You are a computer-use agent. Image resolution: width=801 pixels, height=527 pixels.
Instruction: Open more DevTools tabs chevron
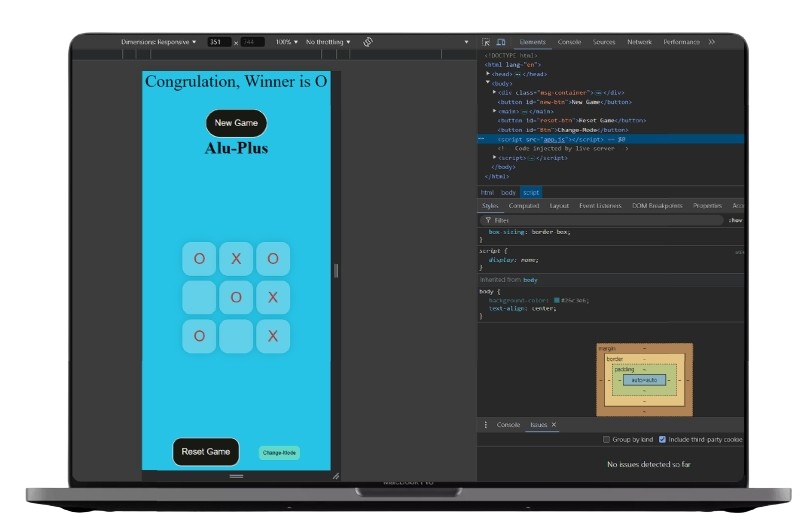click(x=712, y=42)
